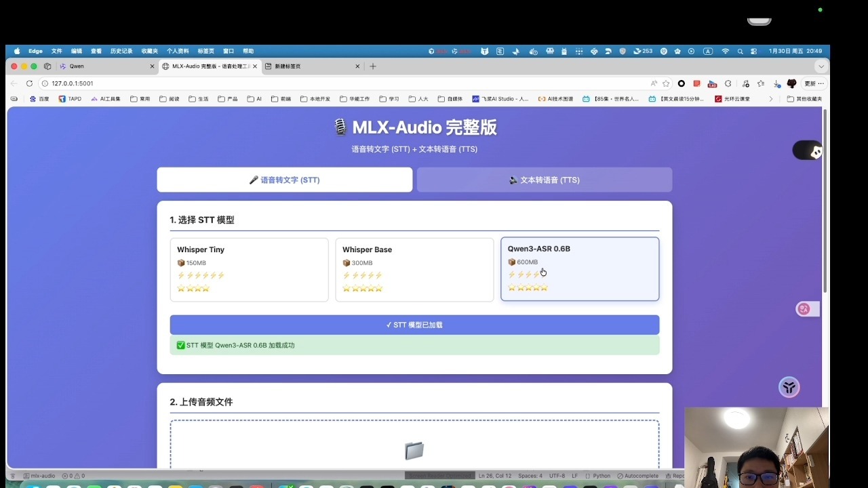
Task: Open the read aloud icon in address bar
Action: 654,83
